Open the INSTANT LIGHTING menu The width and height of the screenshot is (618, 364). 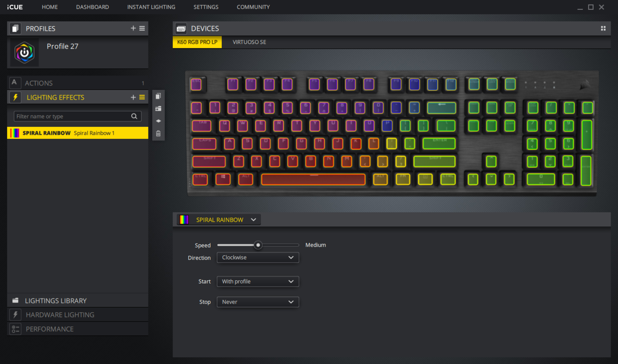[151, 7]
